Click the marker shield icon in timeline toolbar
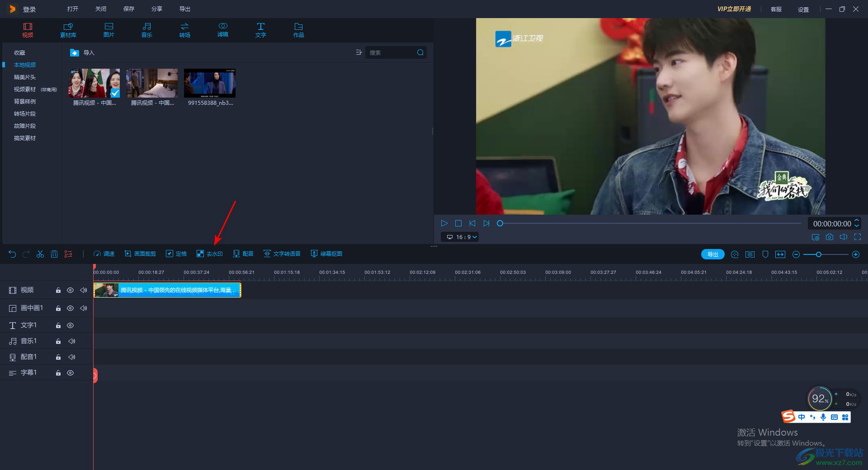The height and width of the screenshot is (470, 868). tap(765, 254)
